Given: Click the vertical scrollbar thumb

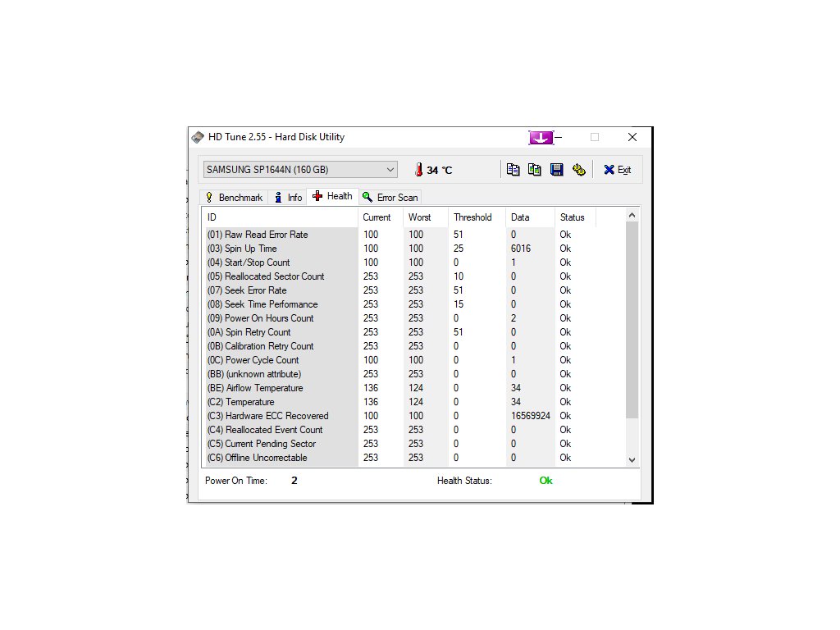Looking at the screenshot, I should point(632,320).
